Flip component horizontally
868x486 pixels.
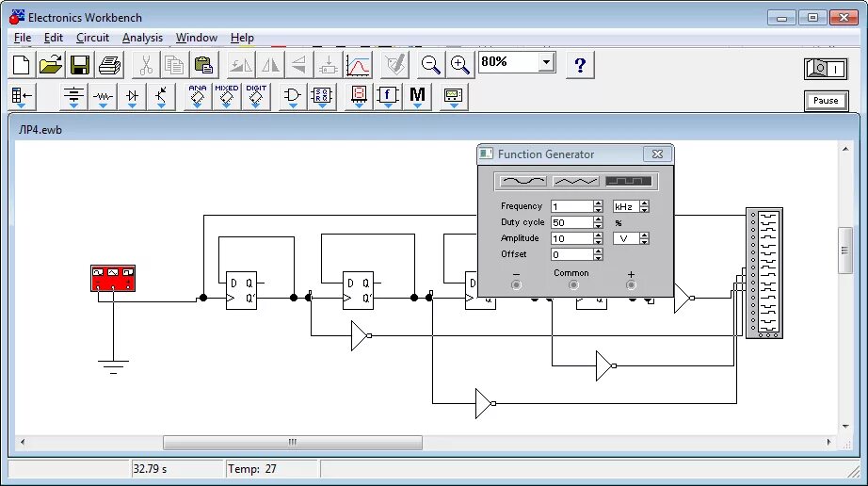click(x=270, y=65)
